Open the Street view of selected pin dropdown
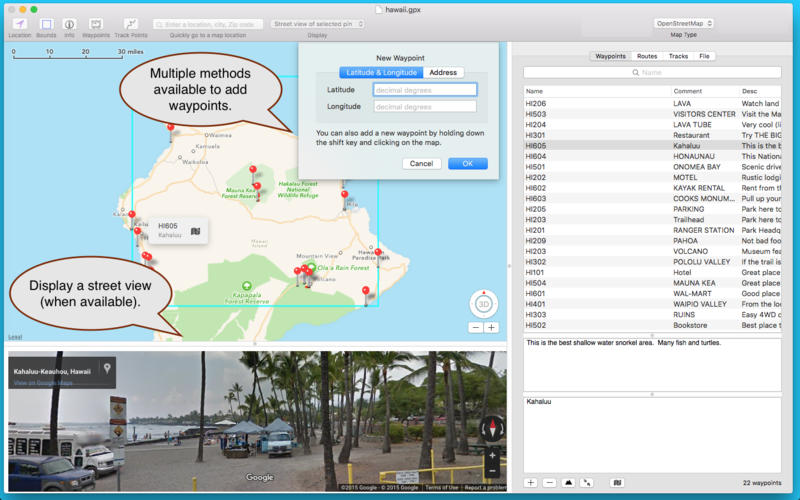800x500 pixels. (317, 23)
